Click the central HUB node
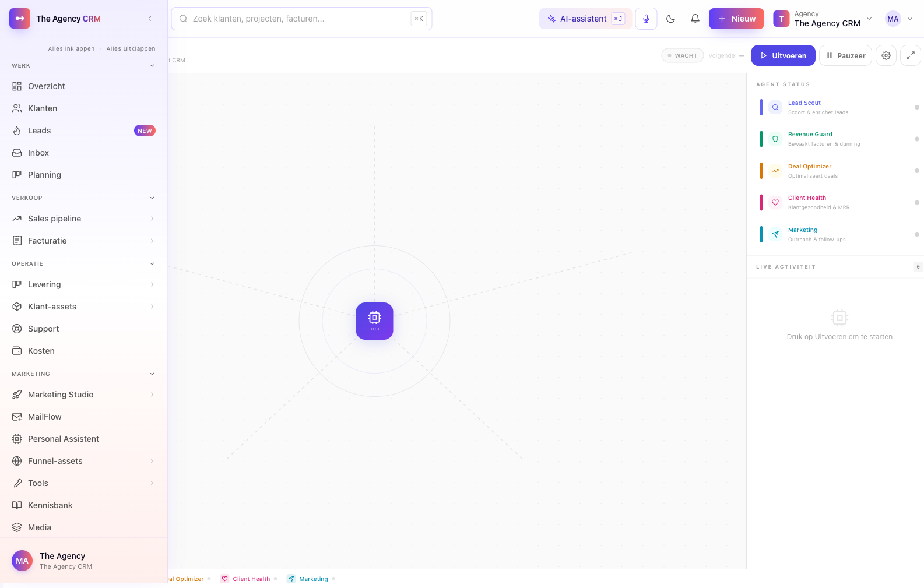 (x=374, y=321)
